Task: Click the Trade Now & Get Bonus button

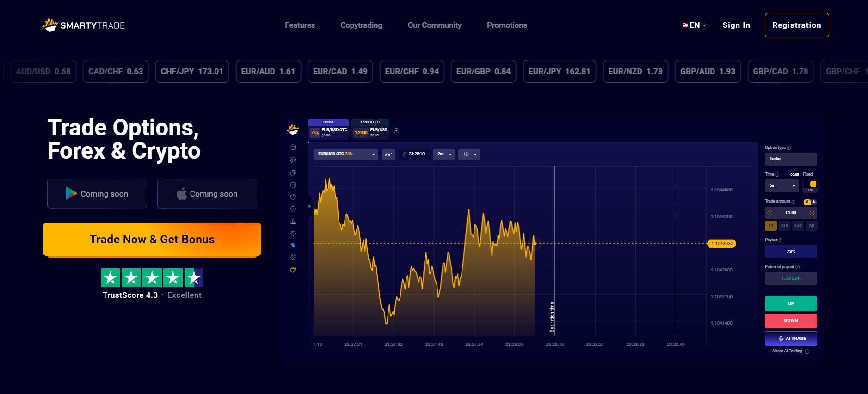Action: [152, 240]
